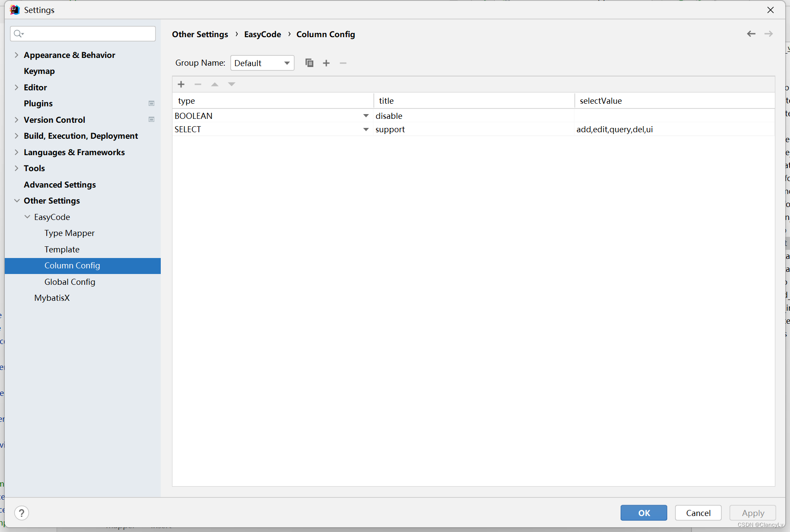This screenshot has width=790, height=532.
Task: Click Other Settings in the breadcrumb
Action: pos(200,34)
